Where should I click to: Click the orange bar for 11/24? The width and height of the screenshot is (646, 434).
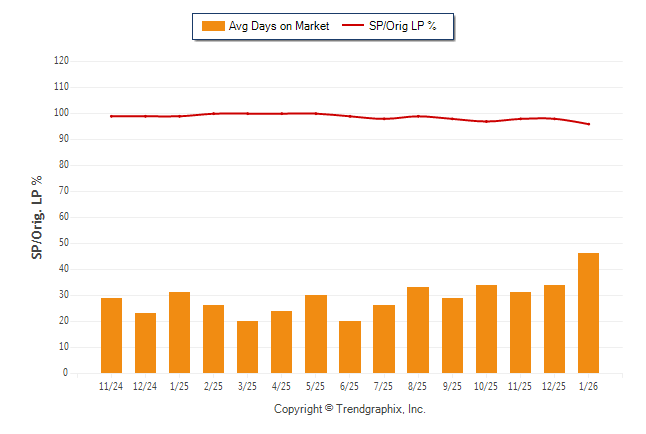111,335
